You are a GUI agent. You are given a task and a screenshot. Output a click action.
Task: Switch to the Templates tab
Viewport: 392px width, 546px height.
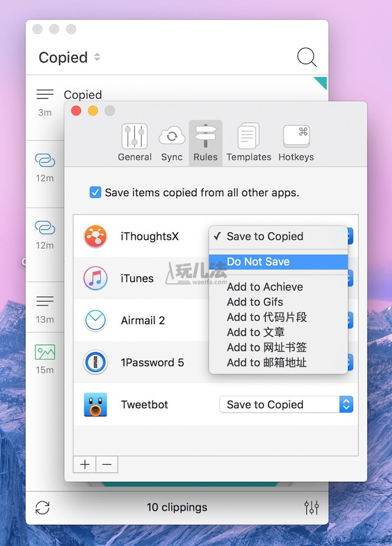point(248,143)
